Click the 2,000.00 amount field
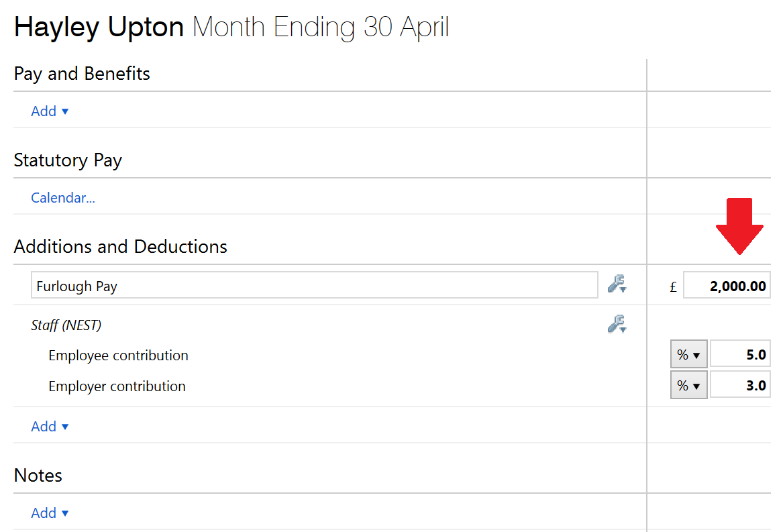 point(727,285)
